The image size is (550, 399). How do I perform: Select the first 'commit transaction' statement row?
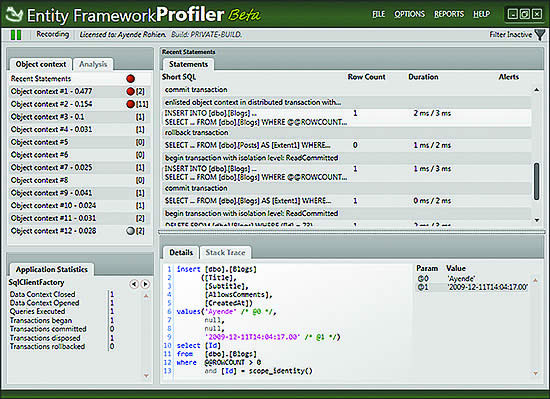click(346, 90)
